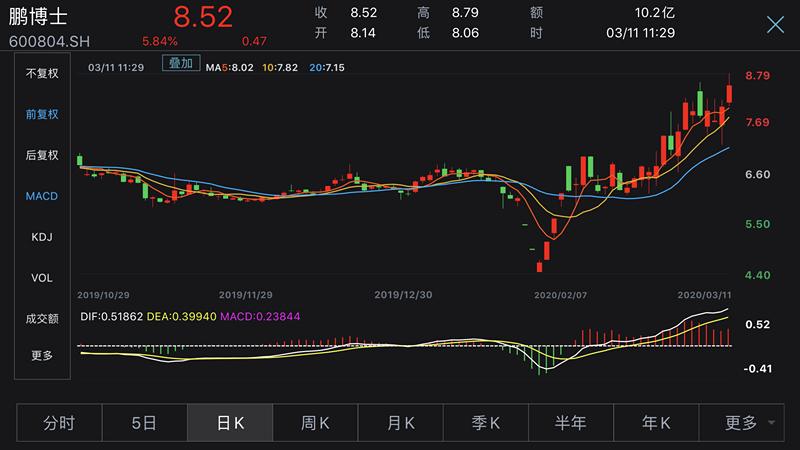Select the 日K tab
800x450 pixels.
point(230,422)
